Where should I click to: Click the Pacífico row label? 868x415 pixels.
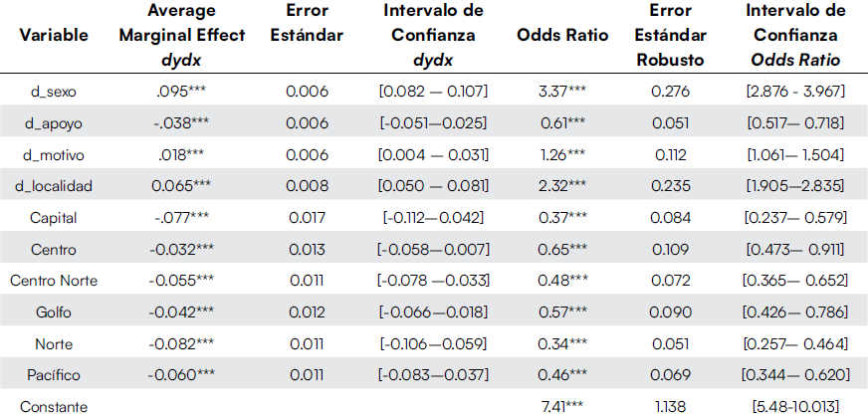coord(54,375)
